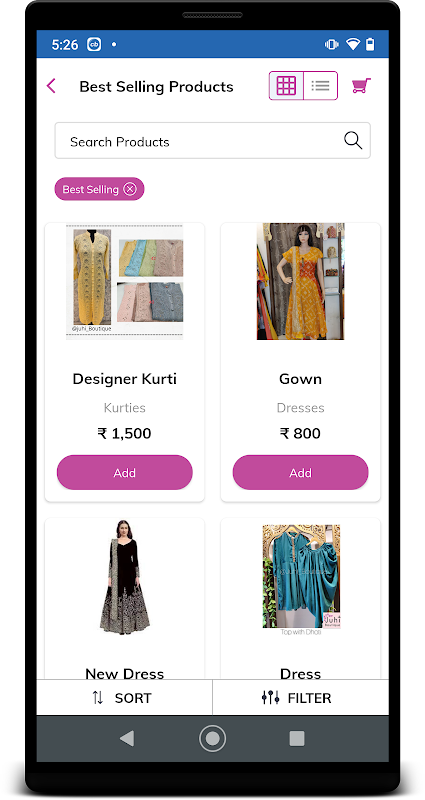Open the Gown product image
This screenshot has width=425, height=800.
301,281
